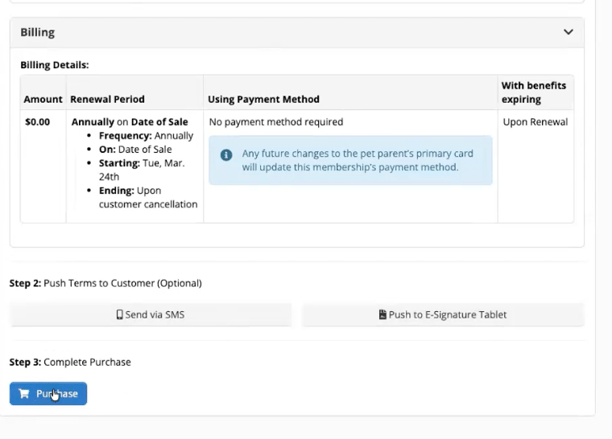Screen dimensions: 612x439
Task: Click the primary card update notice text
Action: click(358, 160)
